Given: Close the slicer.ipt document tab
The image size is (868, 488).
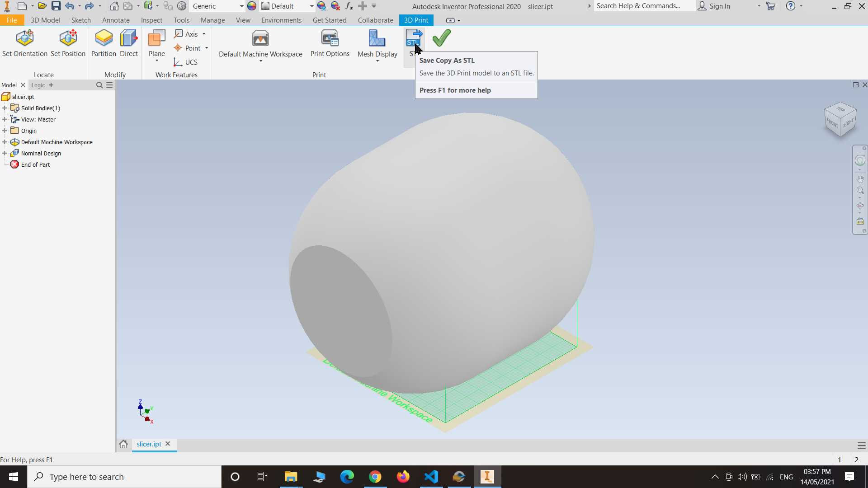Looking at the screenshot, I should tap(168, 444).
